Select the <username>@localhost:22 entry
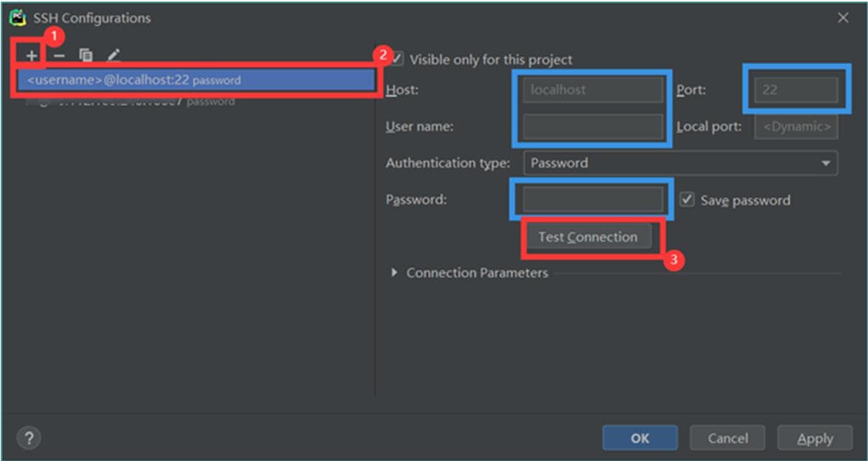This screenshot has height=461, width=868. pos(194,80)
